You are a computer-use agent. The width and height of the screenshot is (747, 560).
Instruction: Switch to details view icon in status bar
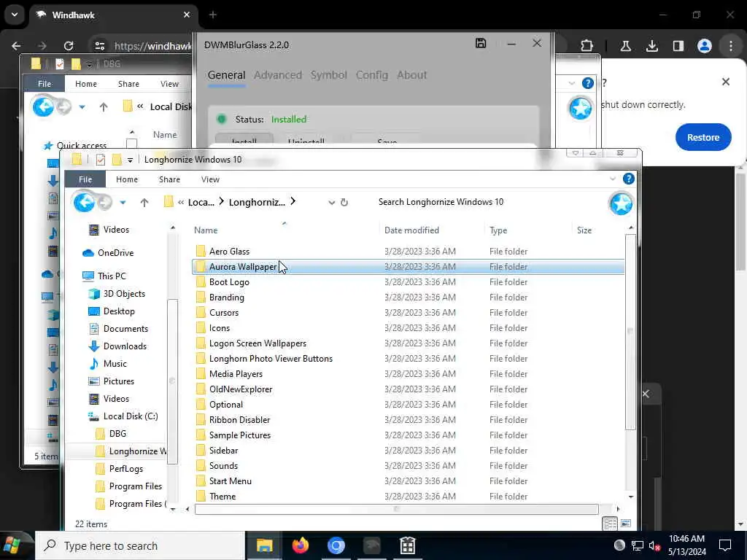tap(610, 524)
